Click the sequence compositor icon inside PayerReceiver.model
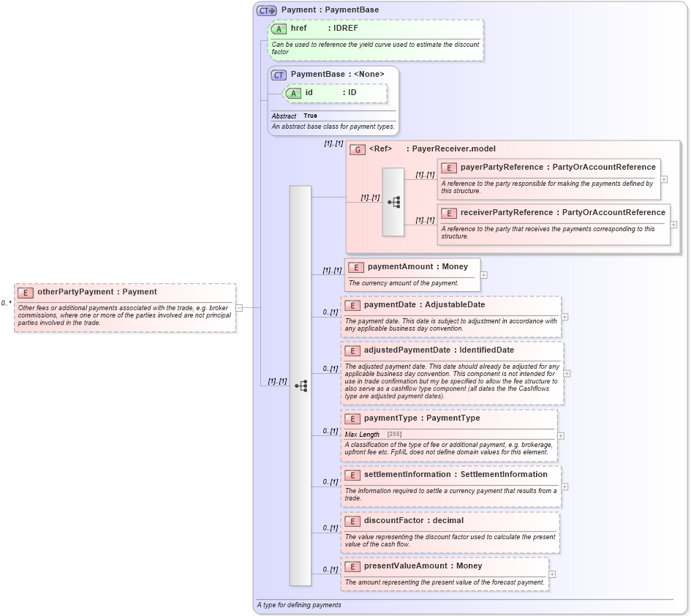691x616 pixels. coord(393,202)
